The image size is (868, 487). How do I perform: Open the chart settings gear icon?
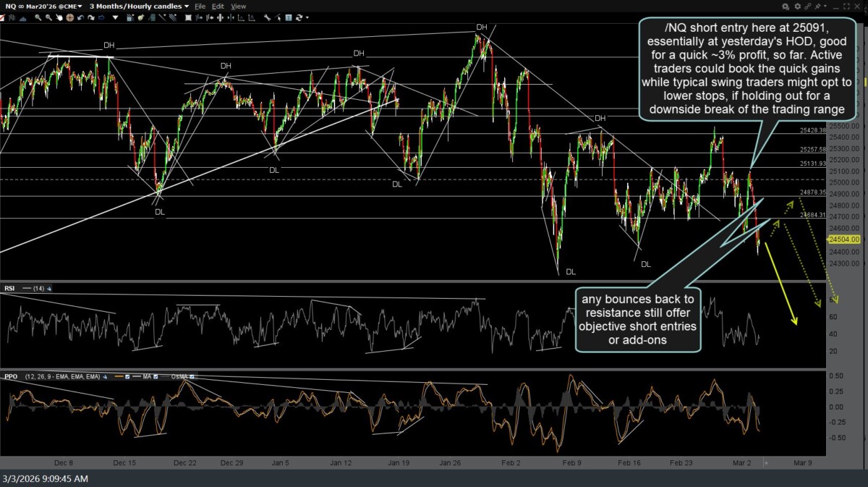pos(797,7)
